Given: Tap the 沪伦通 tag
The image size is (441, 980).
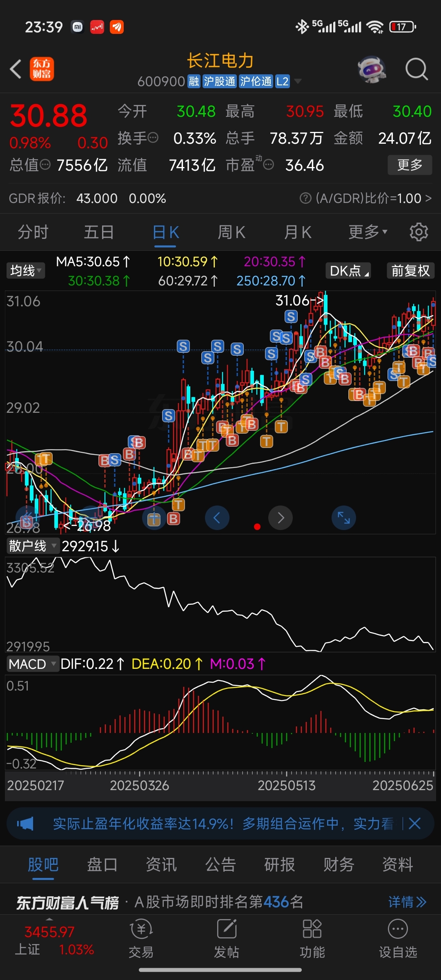Looking at the screenshot, I should click(x=256, y=81).
